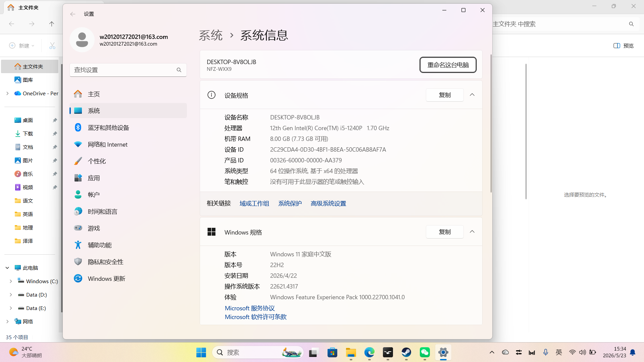Click the user avatar picture
Screen dimensions: 644x362
82,40
